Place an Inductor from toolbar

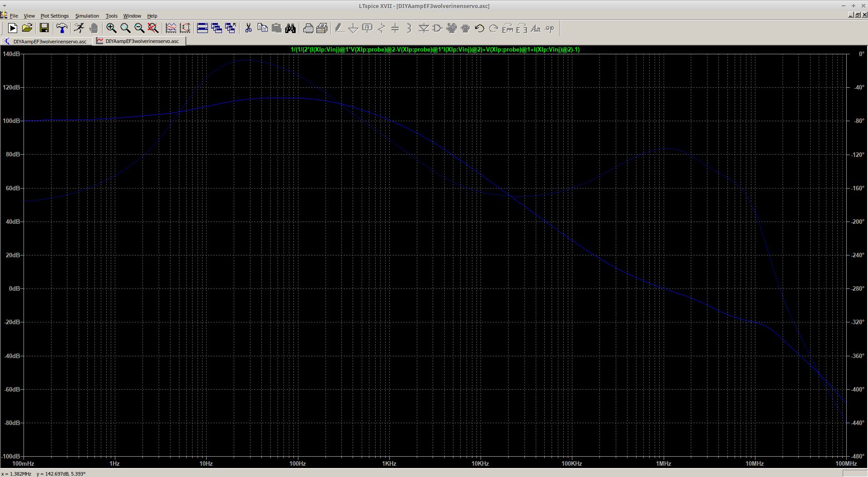click(x=409, y=28)
